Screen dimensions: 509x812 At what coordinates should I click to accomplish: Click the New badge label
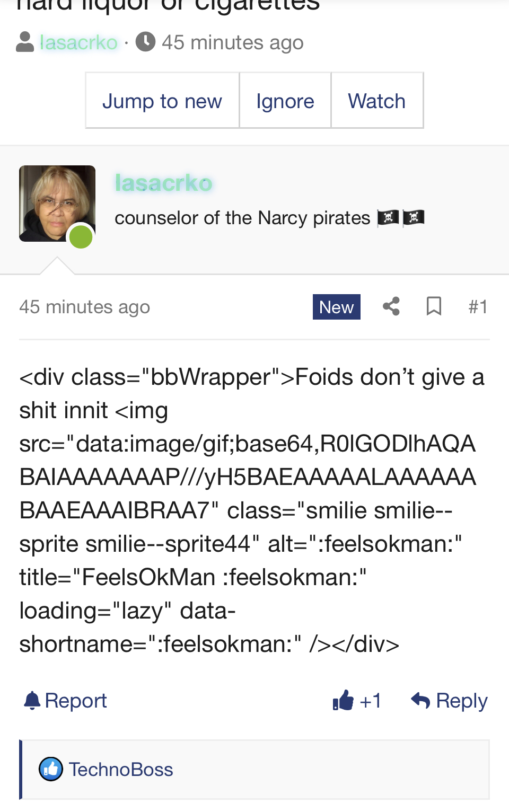click(x=337, y=307)
